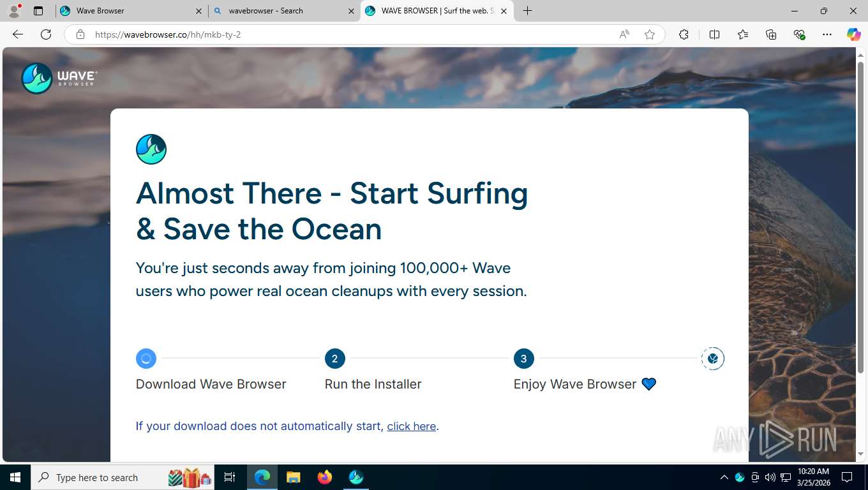Open the Collections icon
Image resolution: width=868 pixels, height=490 pixels.
[x=771, y=34]
